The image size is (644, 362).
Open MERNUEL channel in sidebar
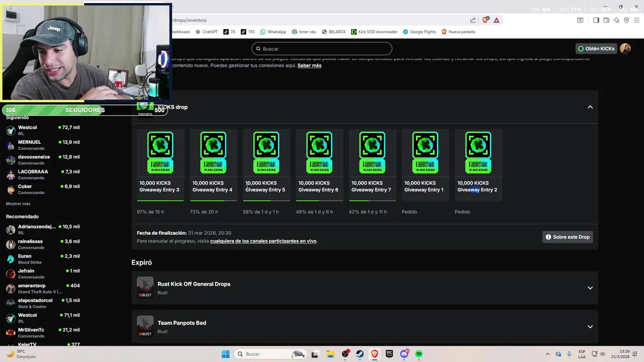(43, 145)
